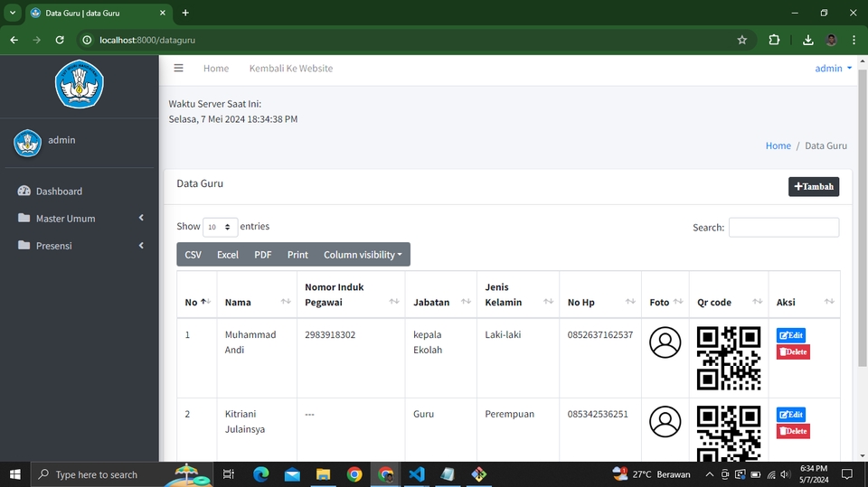Open Home in top navbar
This screenshot has width=868, height=487.
click(x=216, y=68)
